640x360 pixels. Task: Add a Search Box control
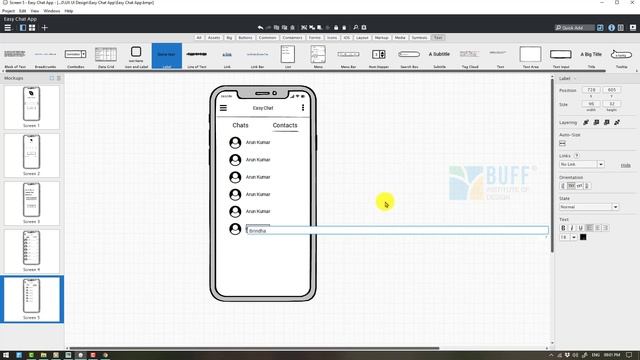(409, 57)
